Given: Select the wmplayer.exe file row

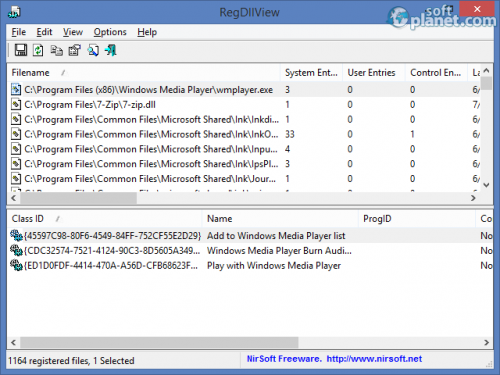Looking at the screenshot, I should tap(245, 89).
